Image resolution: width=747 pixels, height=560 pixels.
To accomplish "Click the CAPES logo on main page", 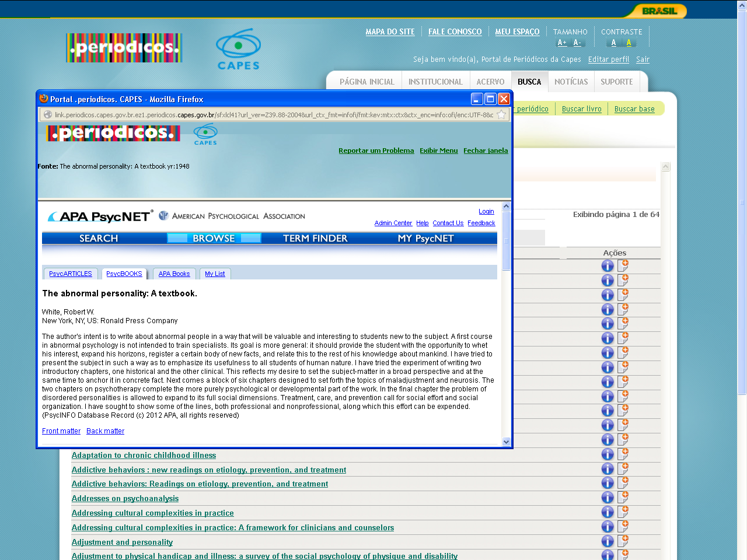I will (x=238, y=50).
